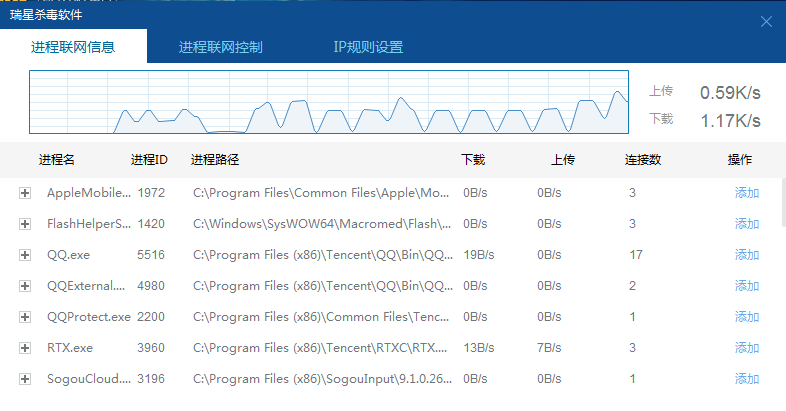Close the 瑞星杀毒软件 window
The image size is (786, 411).
(x=767, y=21)
